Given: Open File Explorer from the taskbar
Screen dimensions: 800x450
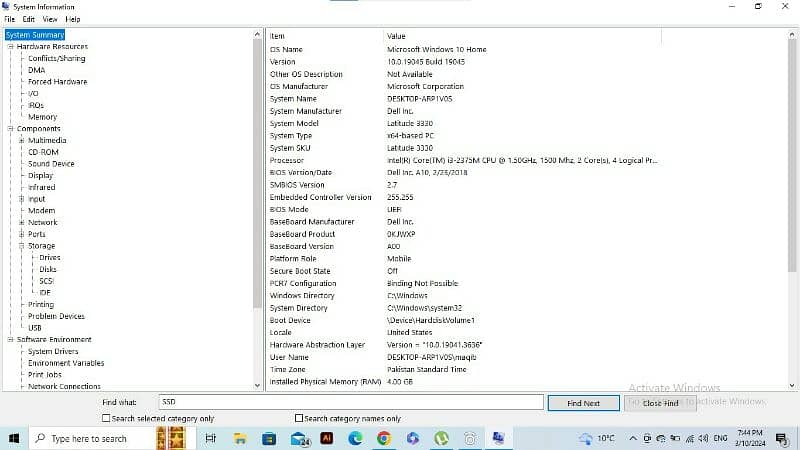Looking at the screenshot, I should coord(241,438).
